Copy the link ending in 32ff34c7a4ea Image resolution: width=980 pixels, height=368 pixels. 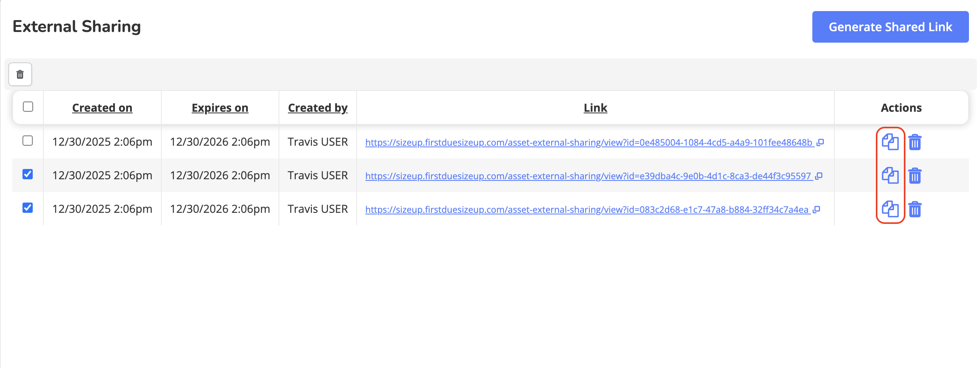click(890, 209)
